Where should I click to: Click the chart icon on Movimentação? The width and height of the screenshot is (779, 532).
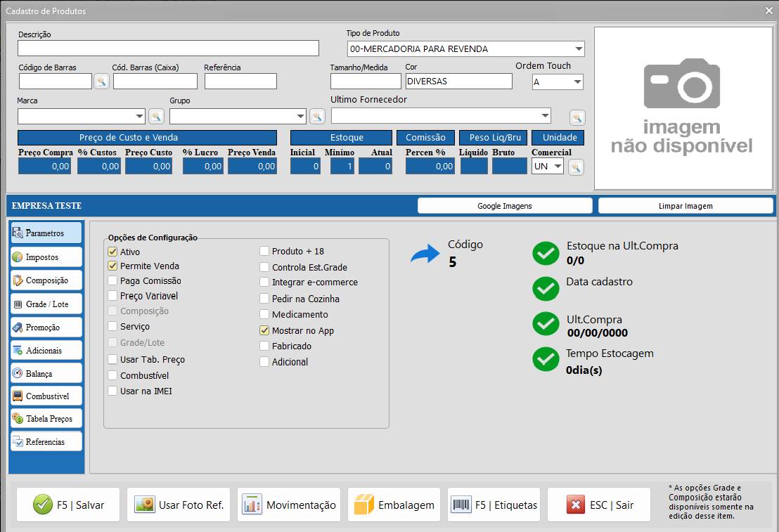click(252, 505)
